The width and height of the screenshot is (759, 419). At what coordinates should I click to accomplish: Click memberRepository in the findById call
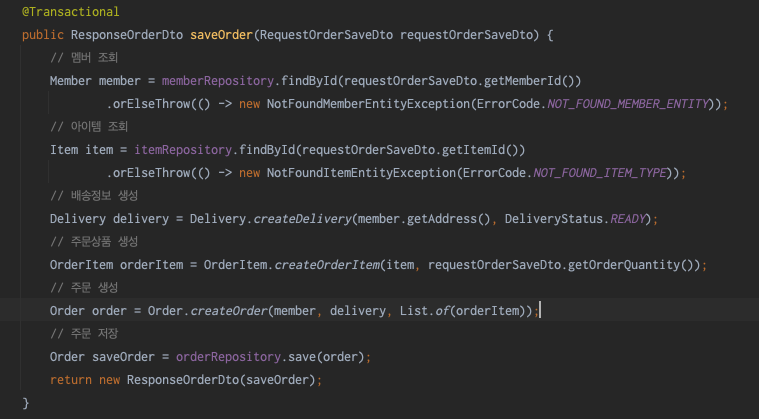click(218, 81)
